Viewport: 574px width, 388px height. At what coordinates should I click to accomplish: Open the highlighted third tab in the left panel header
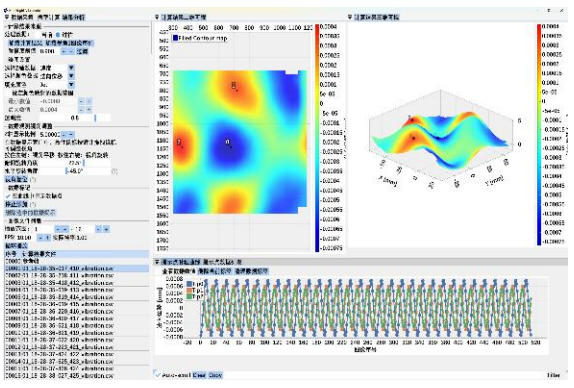[x=74, y=17]
